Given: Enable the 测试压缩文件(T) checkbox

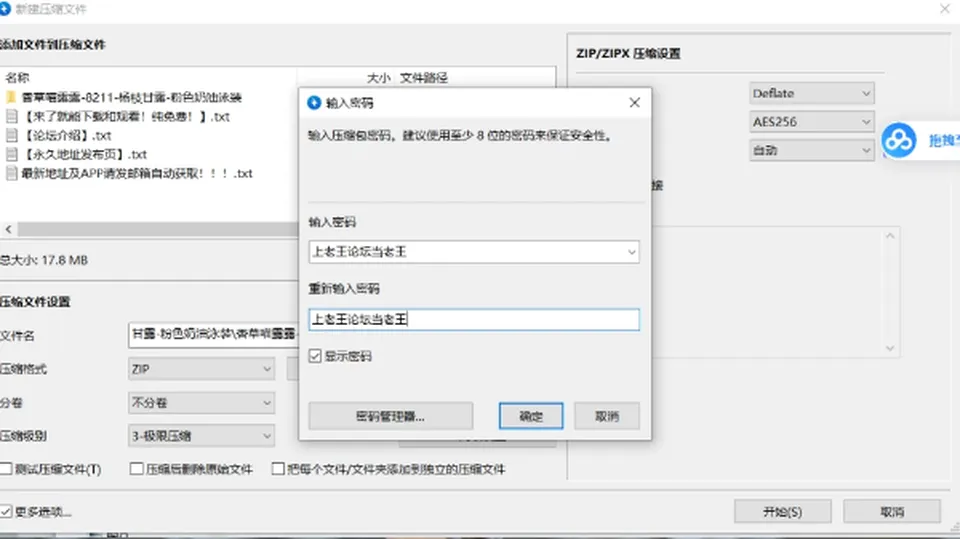Looking at the screenshot, I should pos(6,469).
